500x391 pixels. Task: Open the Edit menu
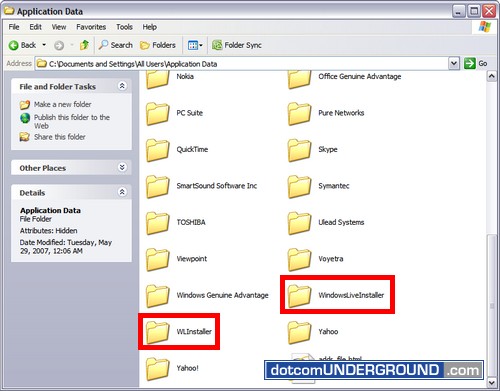point(35,27)
